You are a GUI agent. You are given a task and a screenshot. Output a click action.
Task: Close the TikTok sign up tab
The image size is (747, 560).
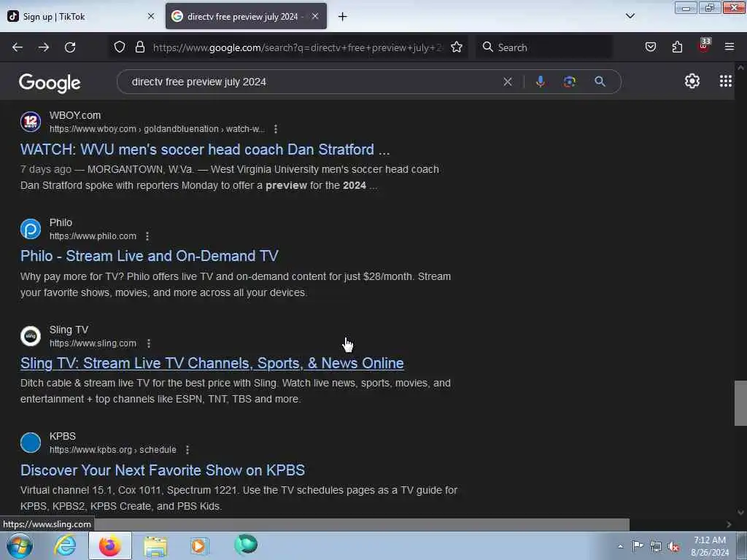[x=151, y=16]
